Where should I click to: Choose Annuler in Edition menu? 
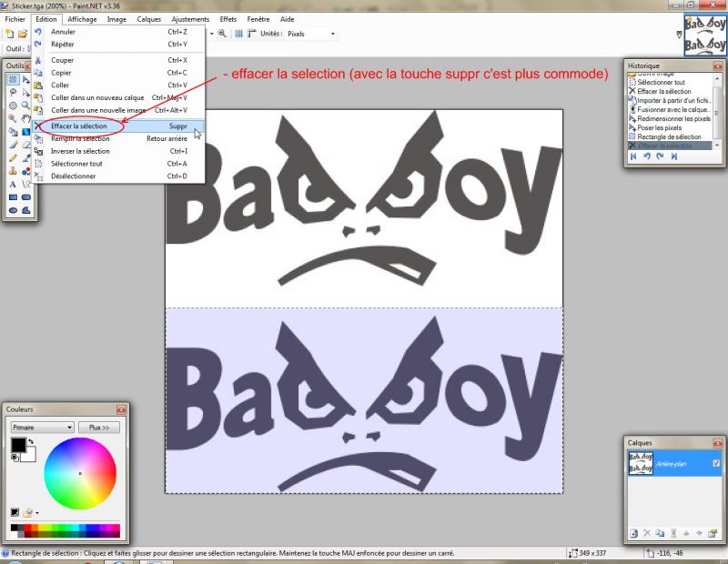[119, 32]
